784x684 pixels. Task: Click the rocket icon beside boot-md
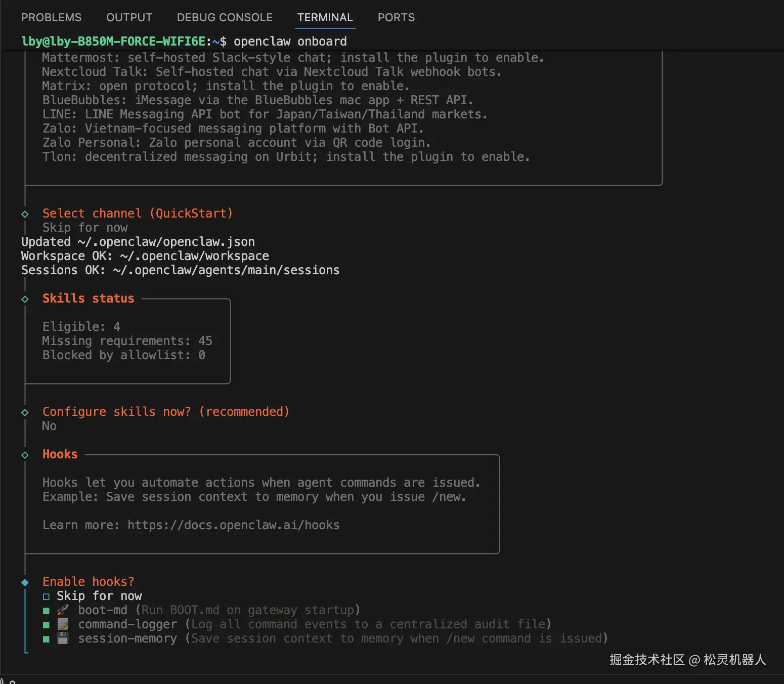[x=63, y=610]
